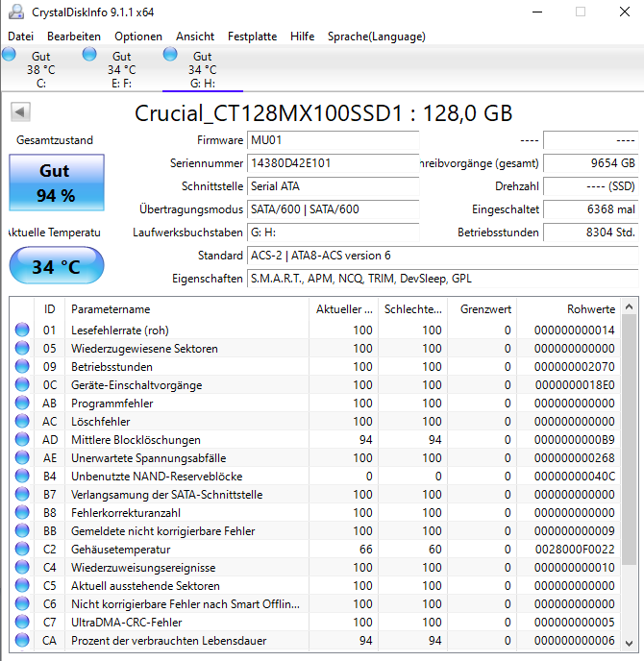644x661 pixels.
Task: Open the Festplatte menu
Action: (252, 37)
